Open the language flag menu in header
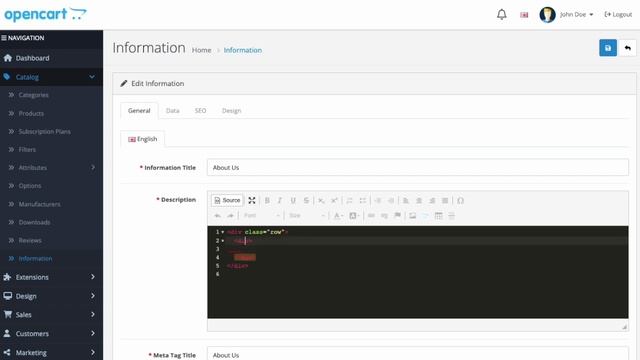640x360 pixels. click(524, 15)
